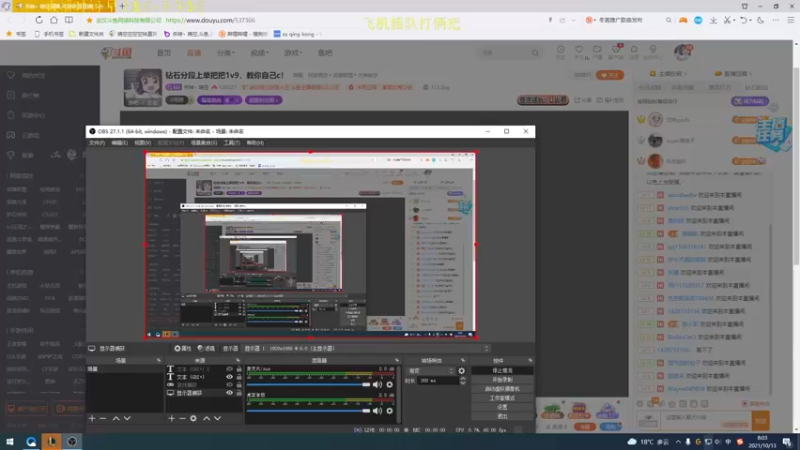Add a new scene with plus icon

pos(92,418)
